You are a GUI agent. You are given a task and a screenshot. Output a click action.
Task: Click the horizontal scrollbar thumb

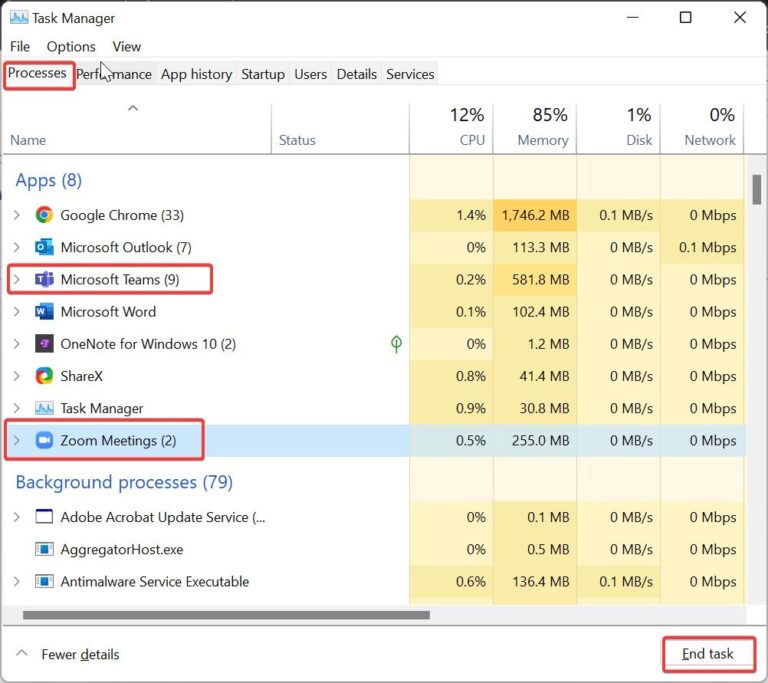(226, 614)
